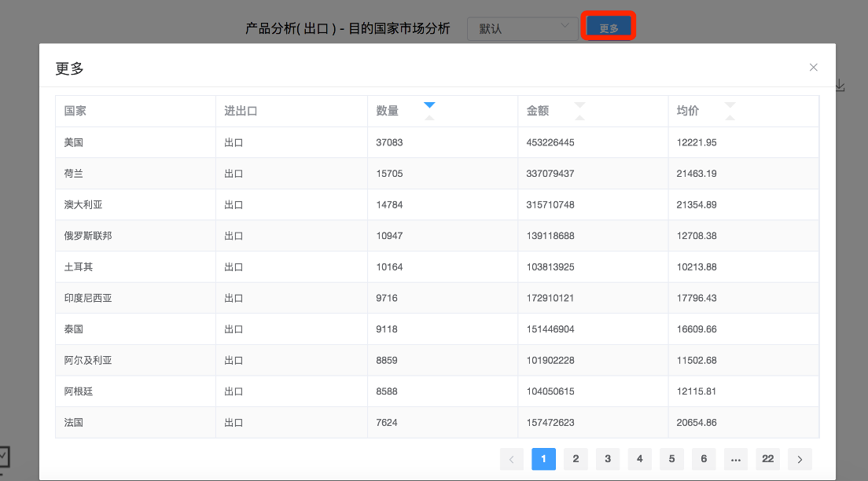This screenshot has height=481, width=868.
Task: Sort 金额 column descending arrow
Action: [x=579, y=105]
